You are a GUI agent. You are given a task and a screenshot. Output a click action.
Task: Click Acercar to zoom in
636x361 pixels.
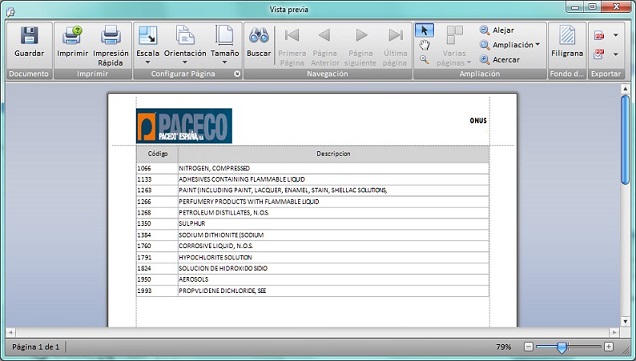pos(500,60)
